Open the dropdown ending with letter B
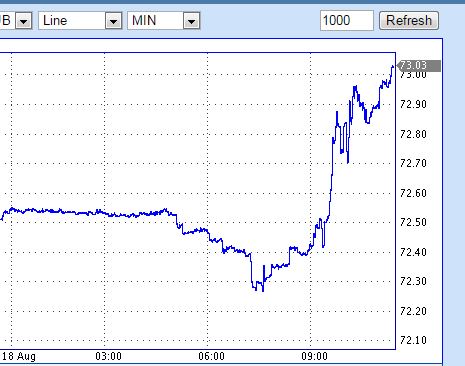Image resolution: width=465 pixels, height=366 pixels. pos(24,21)
